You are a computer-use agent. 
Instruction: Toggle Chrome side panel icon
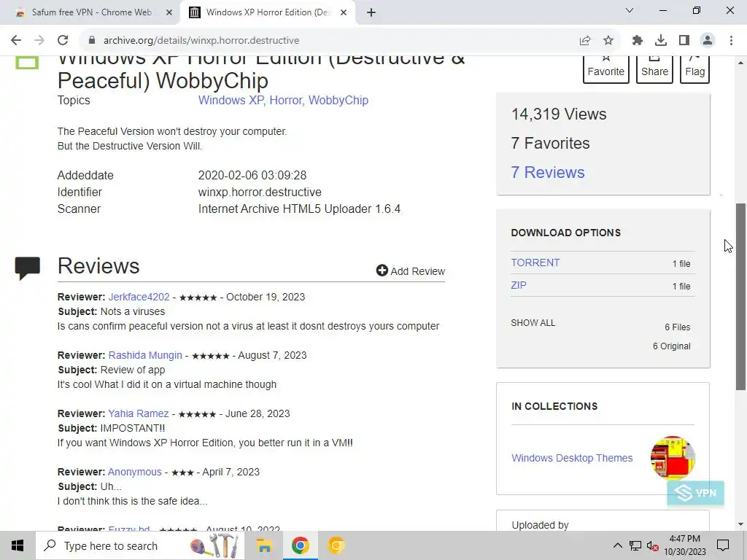(x=684, y=41)
